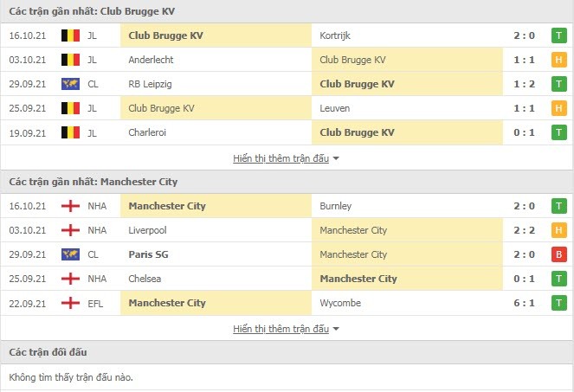Viewport: 574px width, 392px height.
Task: Click the Champions League icon beside RB Leipzig
Action: (70, 84)
